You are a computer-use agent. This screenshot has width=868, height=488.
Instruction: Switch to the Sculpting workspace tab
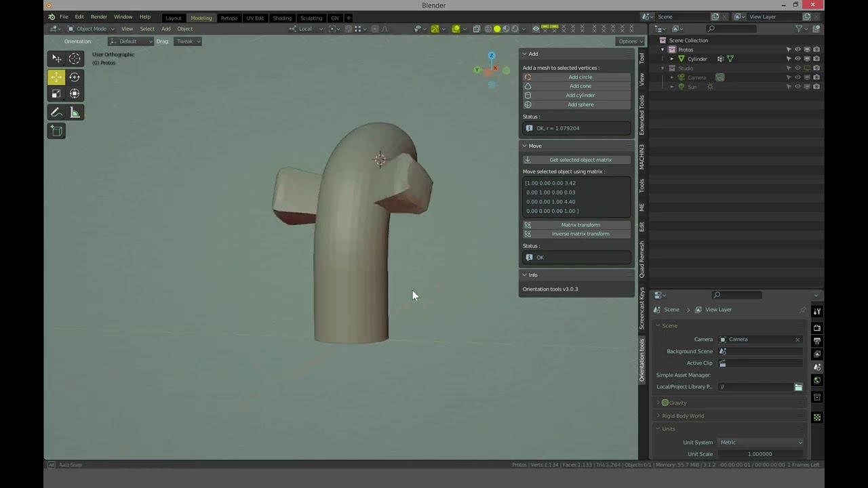click(311, 18)
